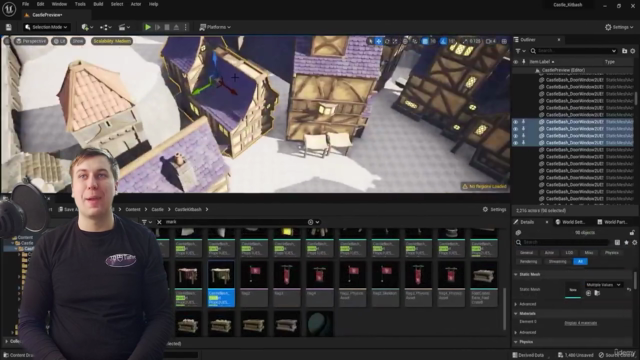
Task: Open the play options three-dot menu
Action: pos(186,27)
